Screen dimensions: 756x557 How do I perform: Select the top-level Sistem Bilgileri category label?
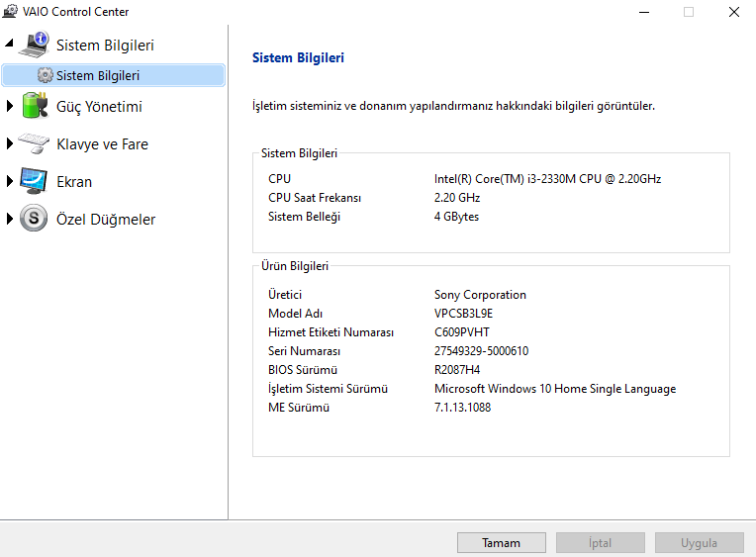pos(105,45)
